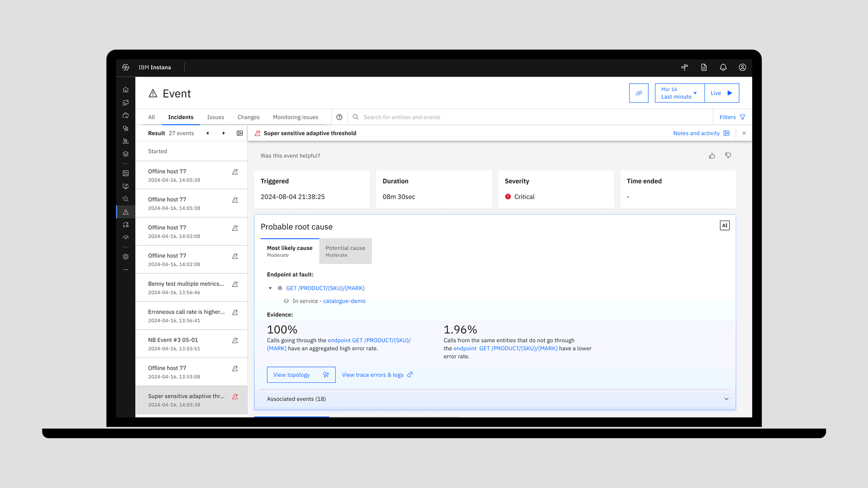Open the Home icon in sidebar
The image size is (868, 488).
[126, 89]
